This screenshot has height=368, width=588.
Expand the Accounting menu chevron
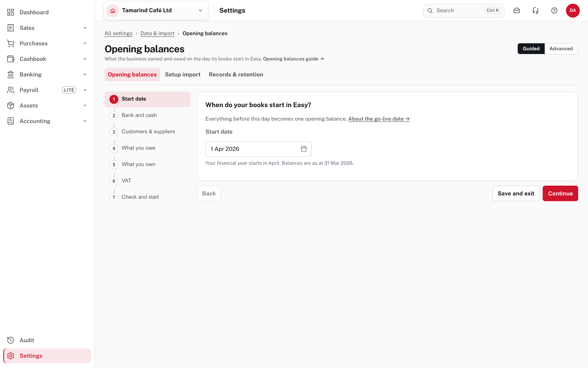85,121
